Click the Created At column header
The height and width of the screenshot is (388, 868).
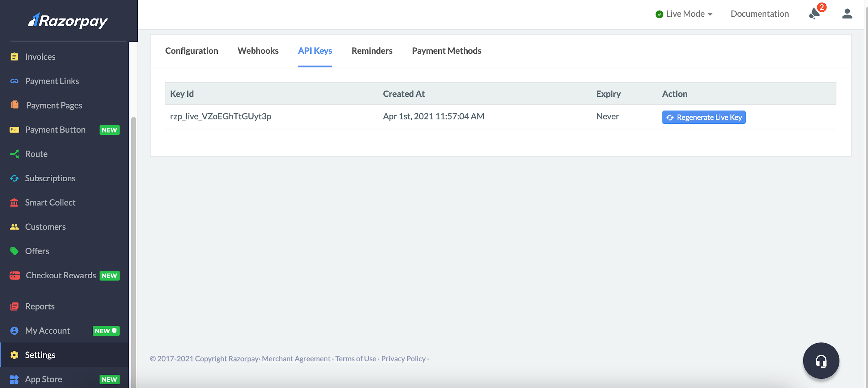[x=404, y=94]
